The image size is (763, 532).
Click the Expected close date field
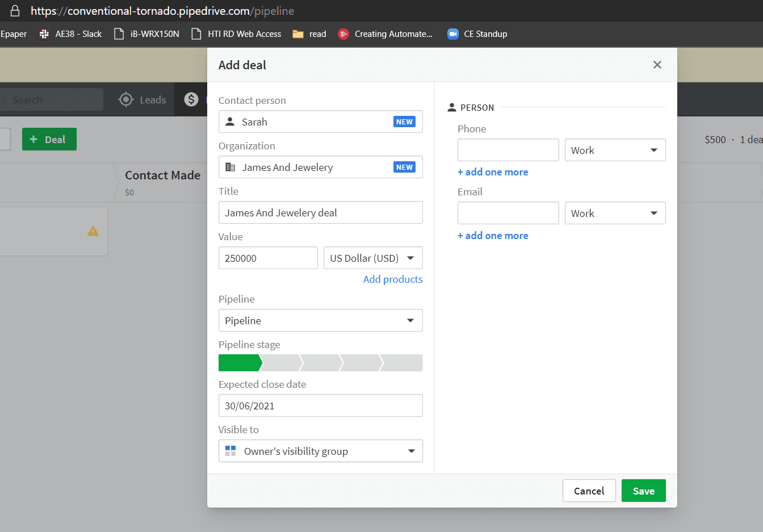click(x=320, y=406)
